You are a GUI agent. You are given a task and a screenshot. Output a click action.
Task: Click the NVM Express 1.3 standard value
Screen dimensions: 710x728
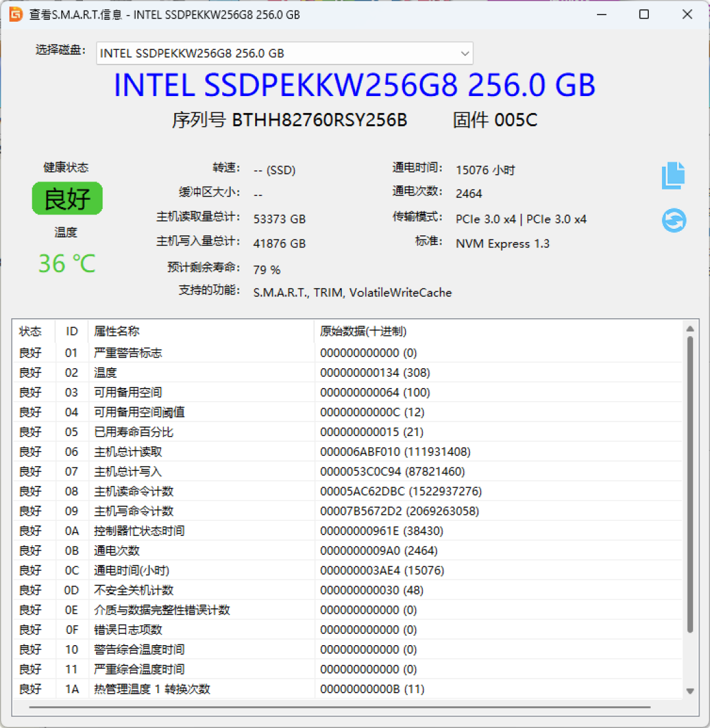502,244
